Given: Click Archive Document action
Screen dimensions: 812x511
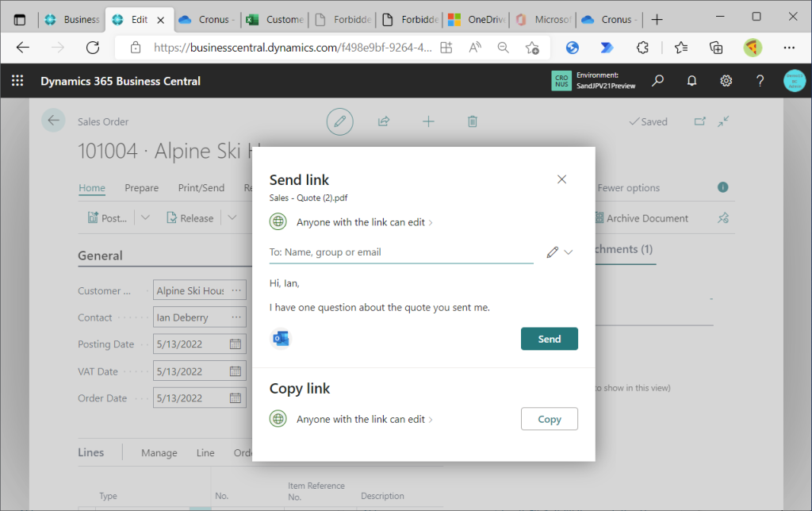Looking at the screenshot, I should click(642, 218).
